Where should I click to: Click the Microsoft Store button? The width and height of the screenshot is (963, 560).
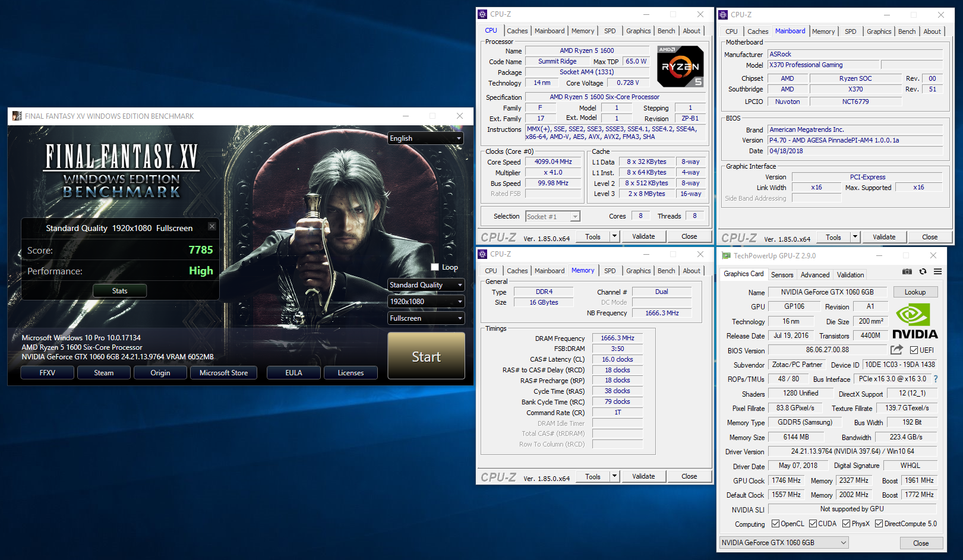coord(223,373)
